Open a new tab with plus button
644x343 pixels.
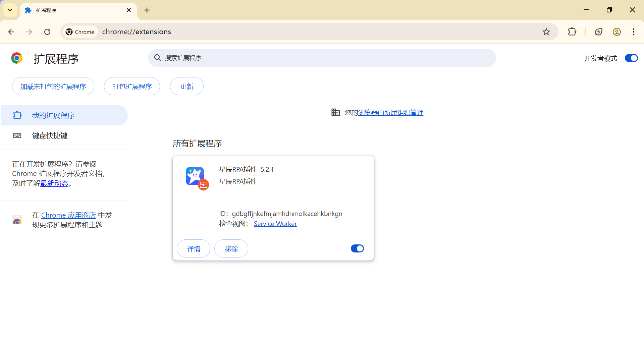tap(147, 10)
